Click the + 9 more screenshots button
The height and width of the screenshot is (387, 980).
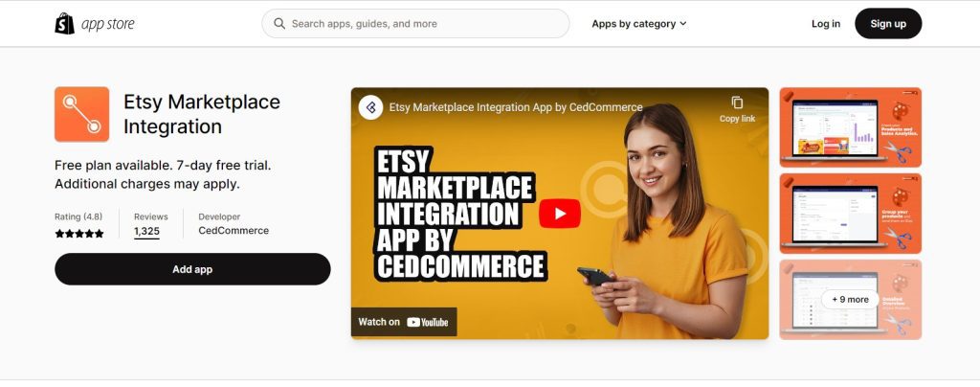[850, 300]
